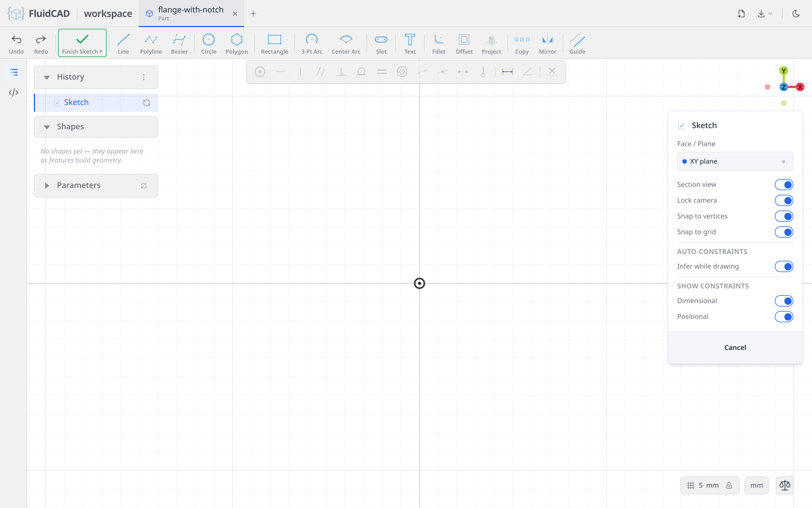812x508 pixels.
Task: Click the dimension constraint icon
Action: click(507, 72)
